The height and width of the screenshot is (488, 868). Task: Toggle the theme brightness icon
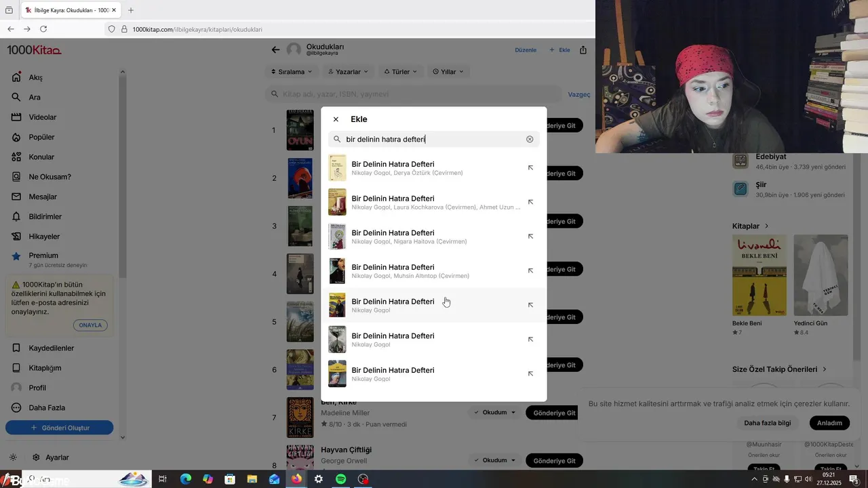coord(13,457)
